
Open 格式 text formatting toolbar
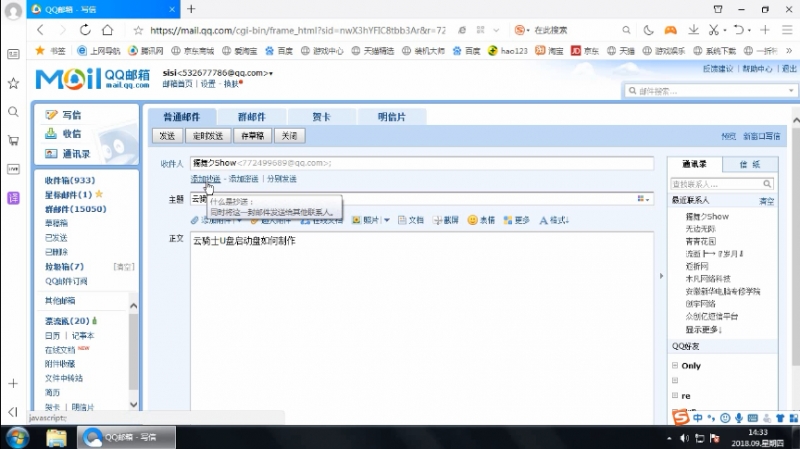point(554,220)
